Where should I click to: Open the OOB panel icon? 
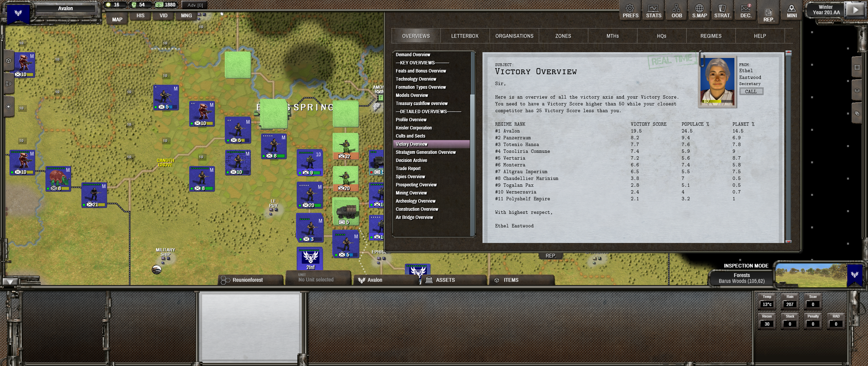(x=676, y=11)
